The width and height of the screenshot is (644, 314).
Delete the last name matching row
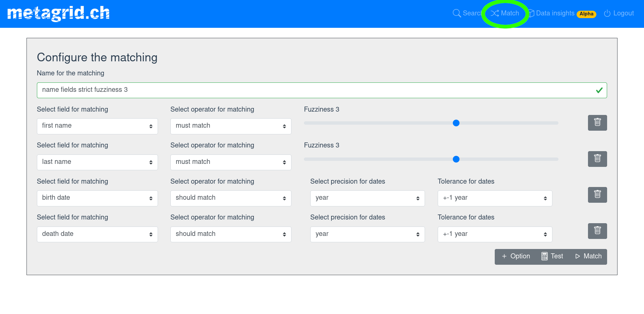click(597, 159)
